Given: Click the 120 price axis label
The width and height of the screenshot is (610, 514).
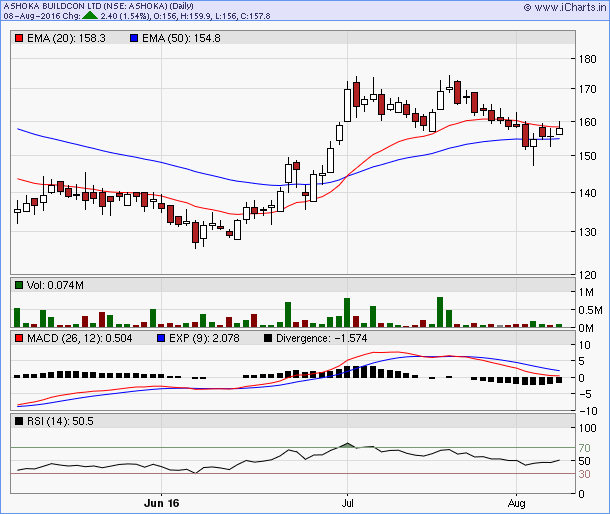Looking at the screenshot, I should (587, 275).
